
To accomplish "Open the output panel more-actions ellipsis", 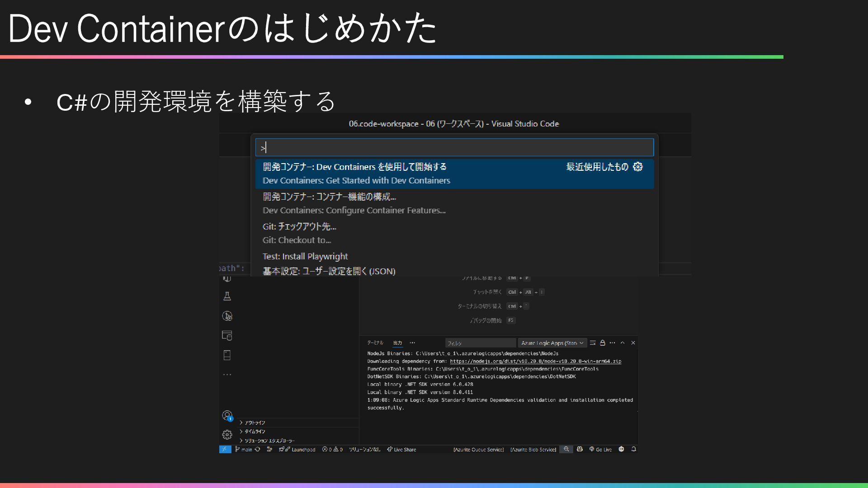I will 612,343.
